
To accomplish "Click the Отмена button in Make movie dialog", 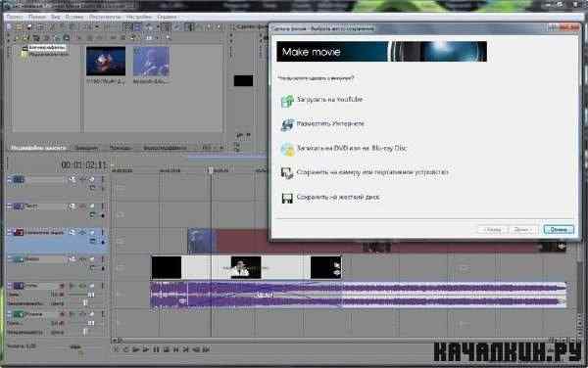I will [559, 229].
